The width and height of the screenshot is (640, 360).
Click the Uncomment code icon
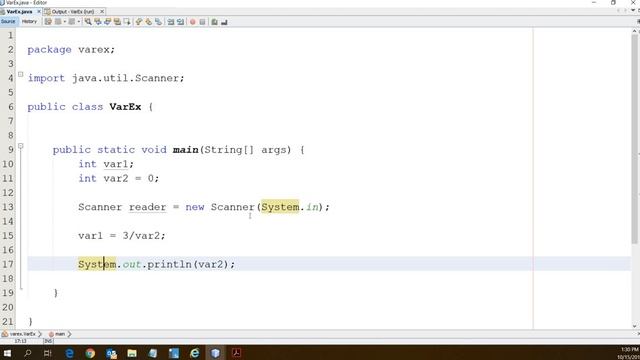pos(224,22)
